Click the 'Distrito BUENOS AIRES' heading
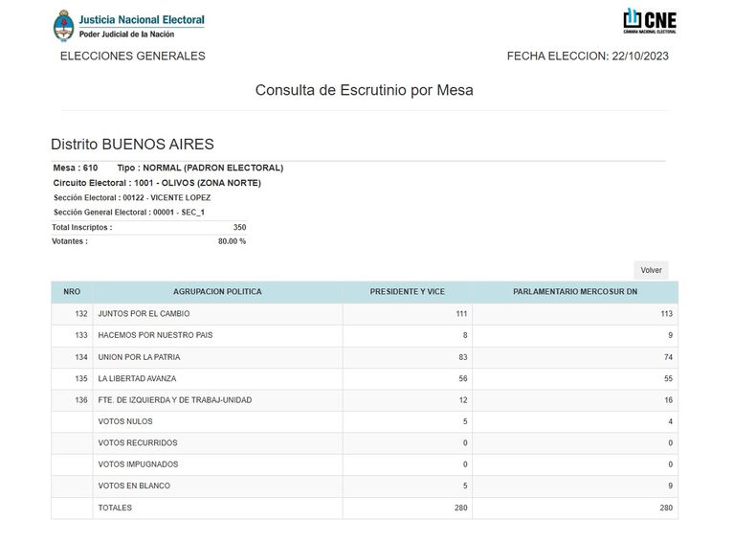Screen dimensions: 756x542 [132, 145]
